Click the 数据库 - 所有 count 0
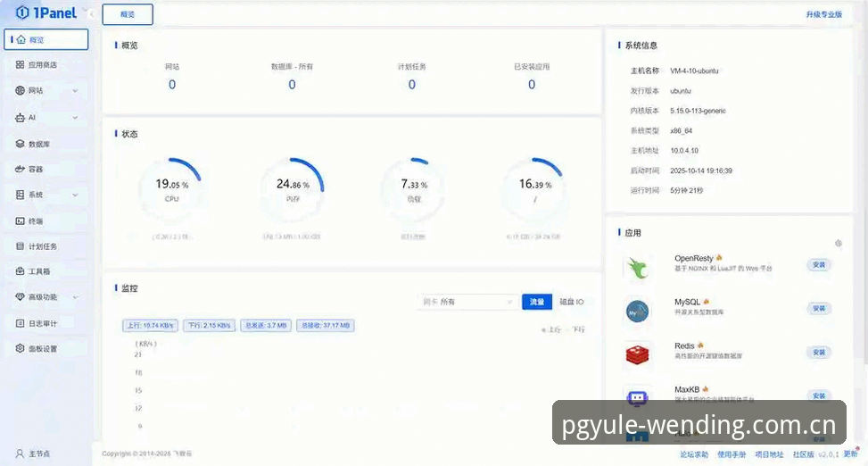868x466 pixels. coord(292,85)
